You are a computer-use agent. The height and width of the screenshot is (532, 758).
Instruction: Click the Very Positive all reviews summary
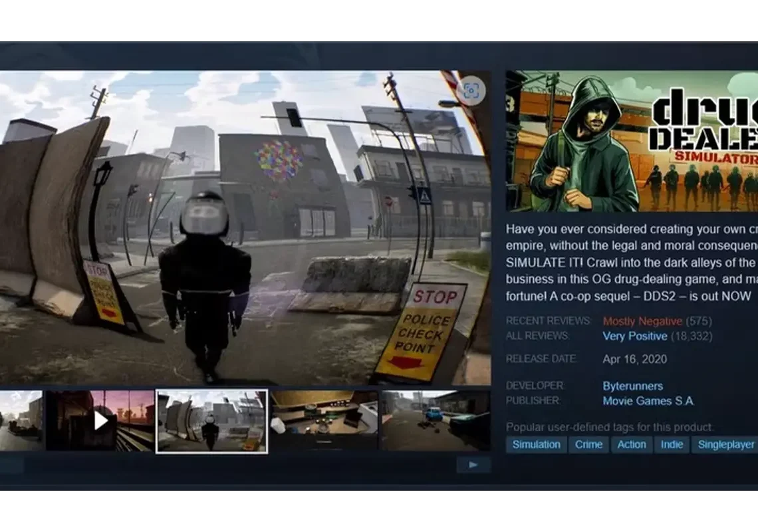[x=635, y=336]
